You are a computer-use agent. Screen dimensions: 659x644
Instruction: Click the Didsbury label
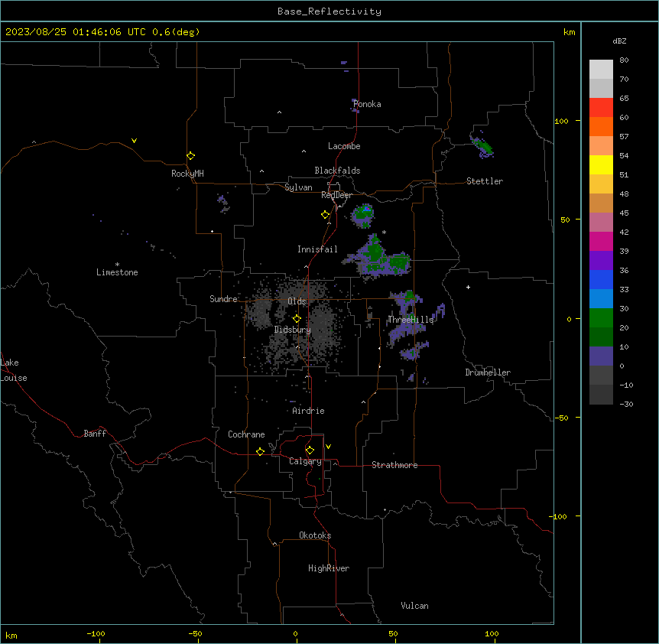(x=293, y=330)
